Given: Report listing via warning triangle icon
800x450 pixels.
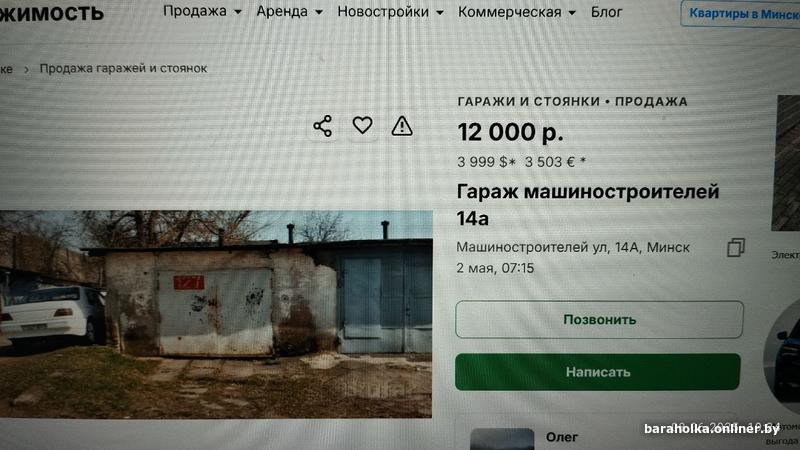Looking at the screenshot, I should (x=402, y=126).
